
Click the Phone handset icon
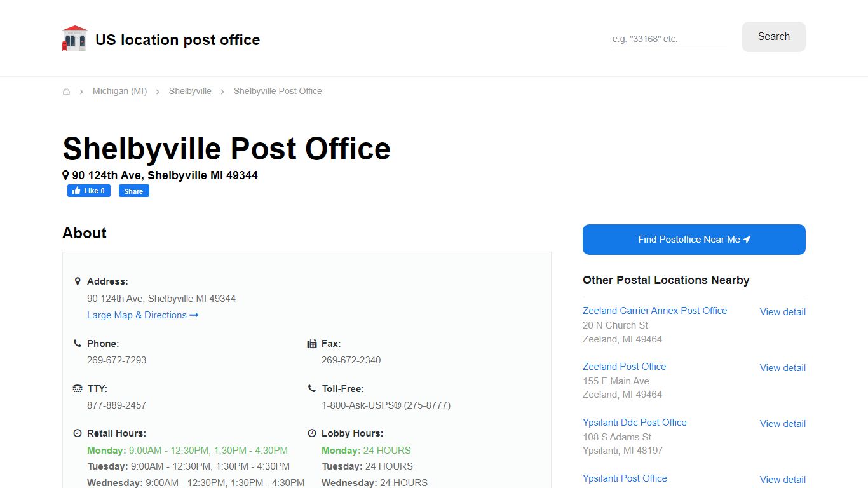78,343
